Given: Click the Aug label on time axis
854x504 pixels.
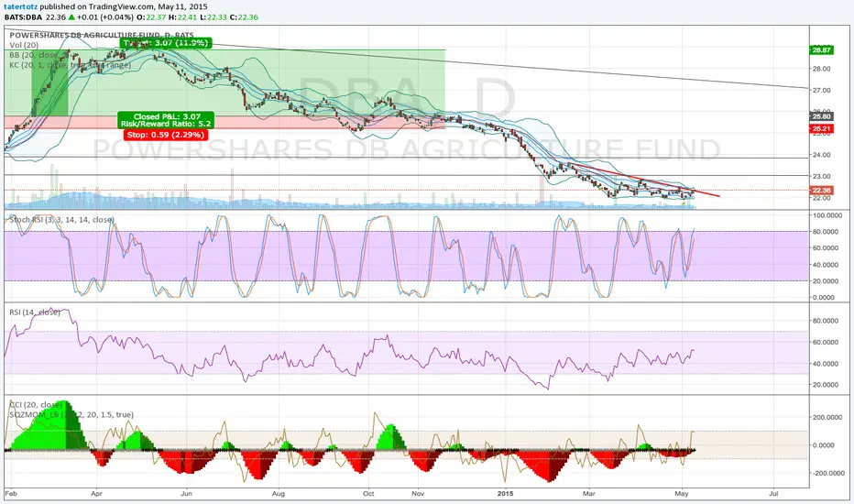Looking at the screenshot, I should 279,494.
